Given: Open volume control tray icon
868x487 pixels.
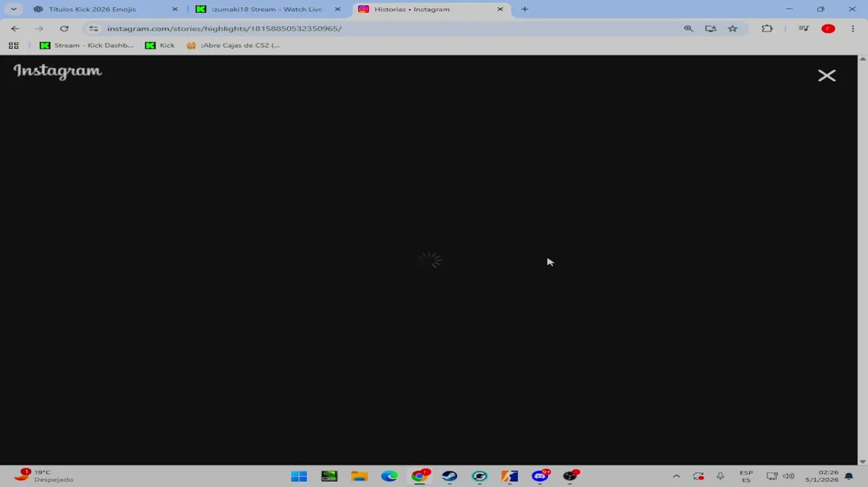Looking at the screenshot, I should [x=789, y=476].
